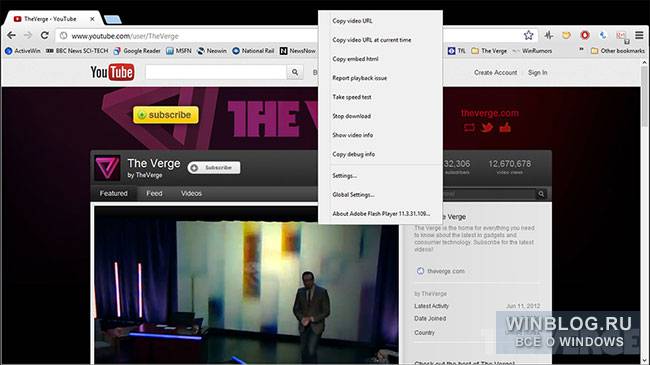Click the yellow subscribe button
This screenshot has width=650, height=365.
coord(166,115)
